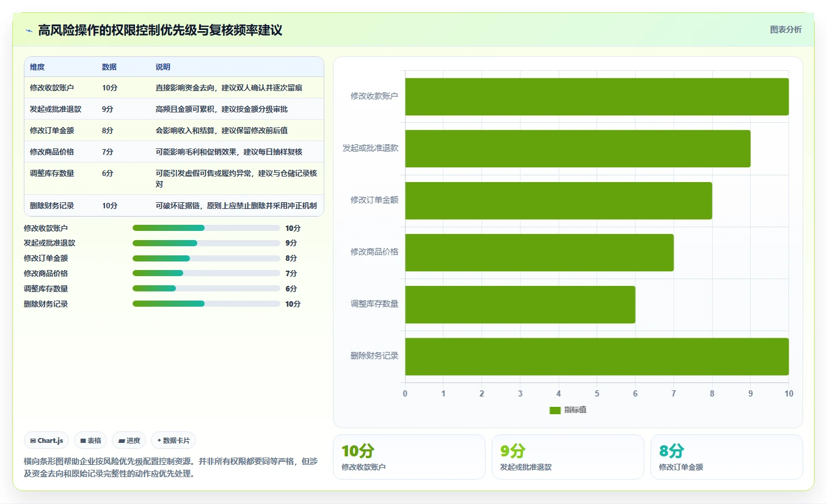Toggle the 指标值 legend color box
This screenshot has width=827, height=504.
(x=555, y=410)
